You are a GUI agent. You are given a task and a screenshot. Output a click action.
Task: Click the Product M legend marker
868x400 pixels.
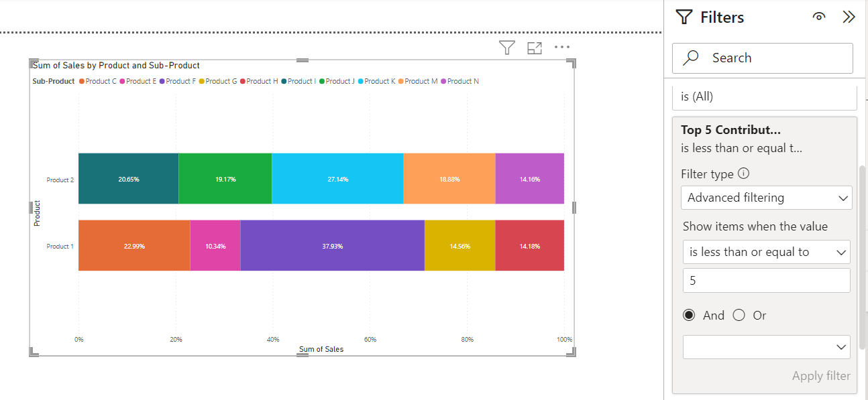(401, 81)
